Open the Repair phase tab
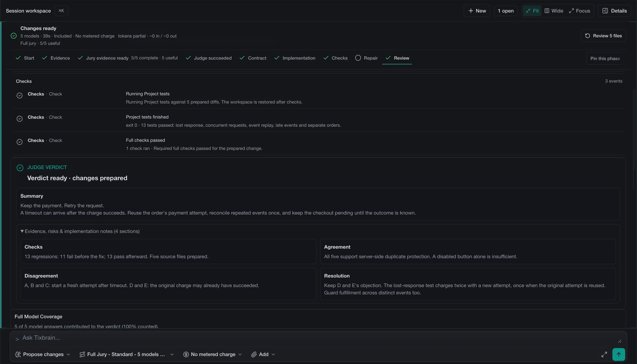Viewport: 637px width, 364px height. tap(367, 58)
